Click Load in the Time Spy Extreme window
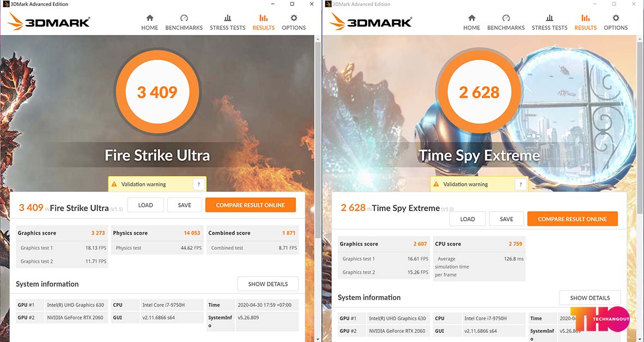Screen dimensions: 644x342 pos(467,219)
